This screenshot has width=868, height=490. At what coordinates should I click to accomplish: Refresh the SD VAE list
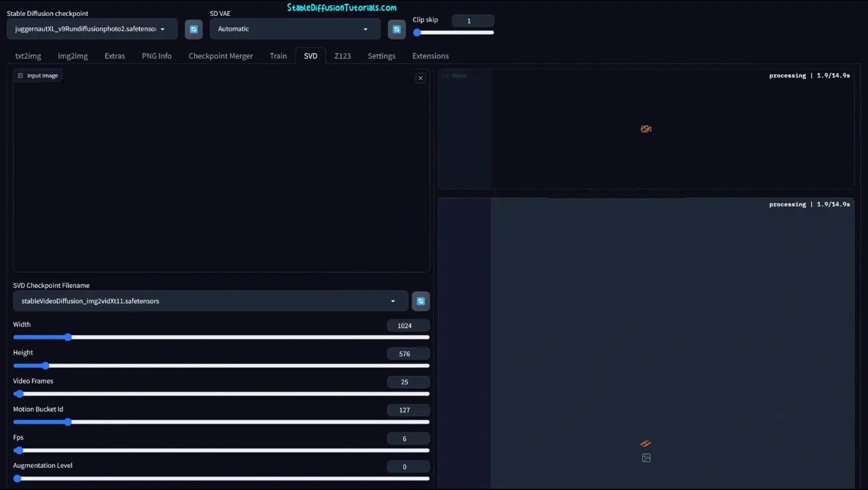[396, 29]
